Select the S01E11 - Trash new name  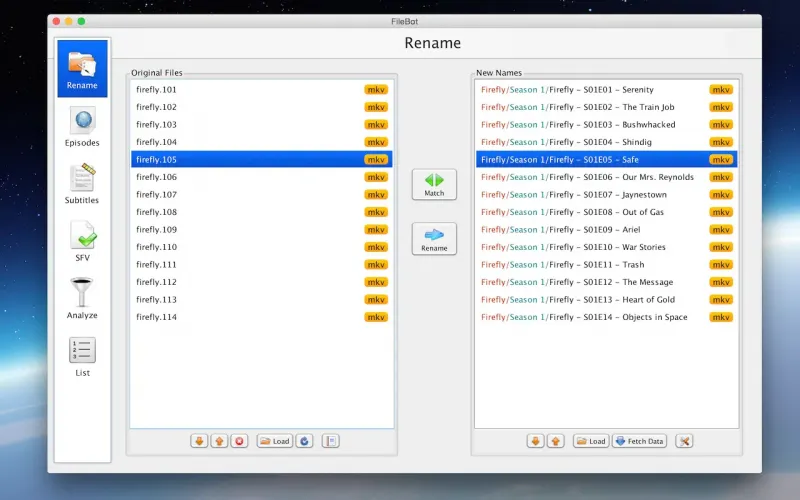coord(607,264)
